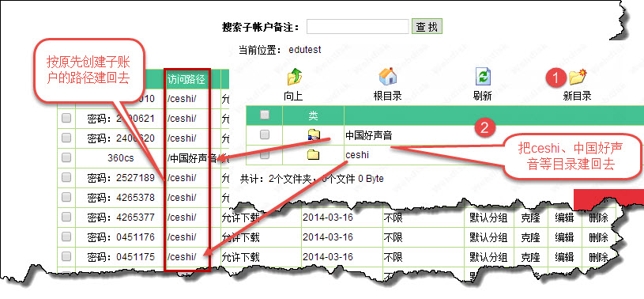Tick the select-all checkbox in folder list header
The width and height of the screenshot is (644, 299).
(x=265, y=115)
